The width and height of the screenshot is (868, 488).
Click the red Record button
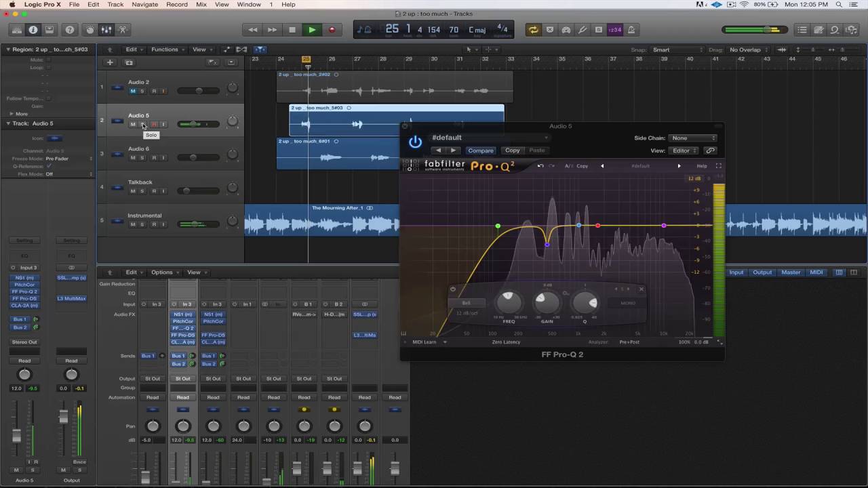point(332,30)
